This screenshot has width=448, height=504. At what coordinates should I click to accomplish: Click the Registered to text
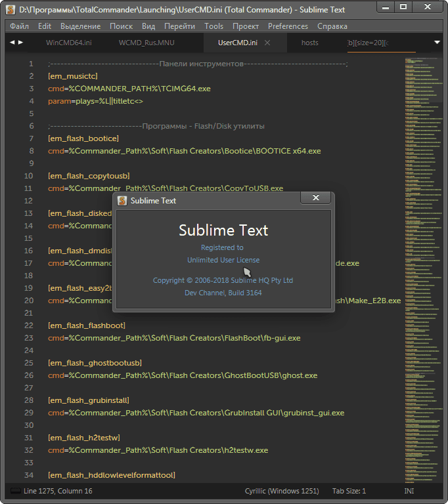(222, 247)
